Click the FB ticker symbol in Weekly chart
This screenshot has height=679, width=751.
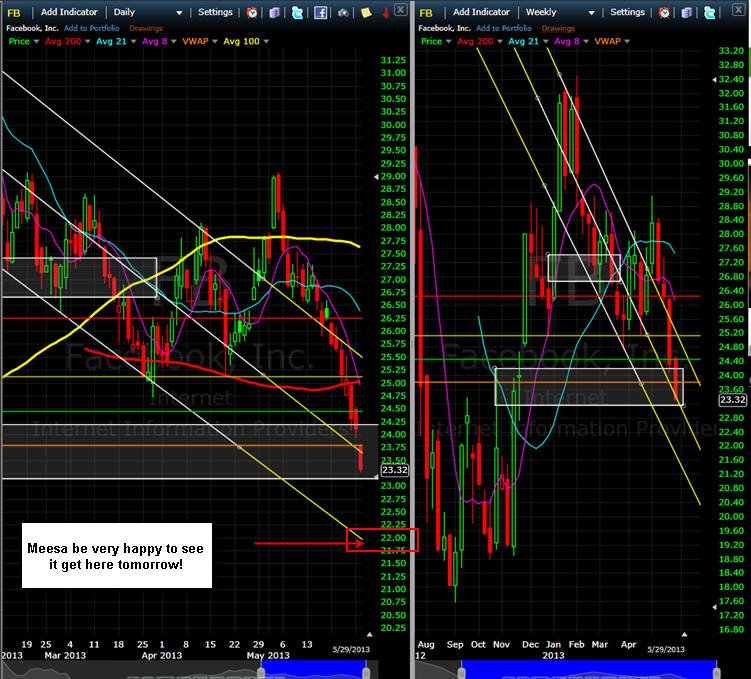coord(426,13)
